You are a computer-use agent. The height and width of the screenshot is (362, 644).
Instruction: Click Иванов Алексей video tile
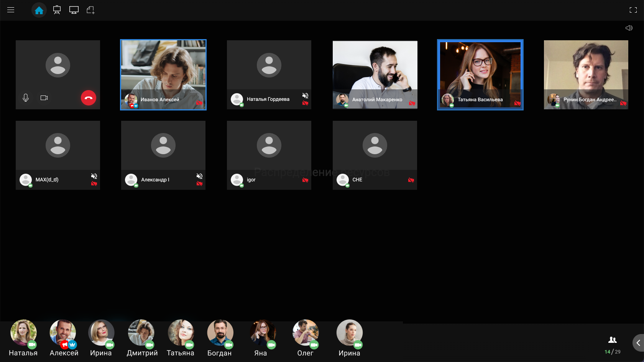(x=163, y=69)
